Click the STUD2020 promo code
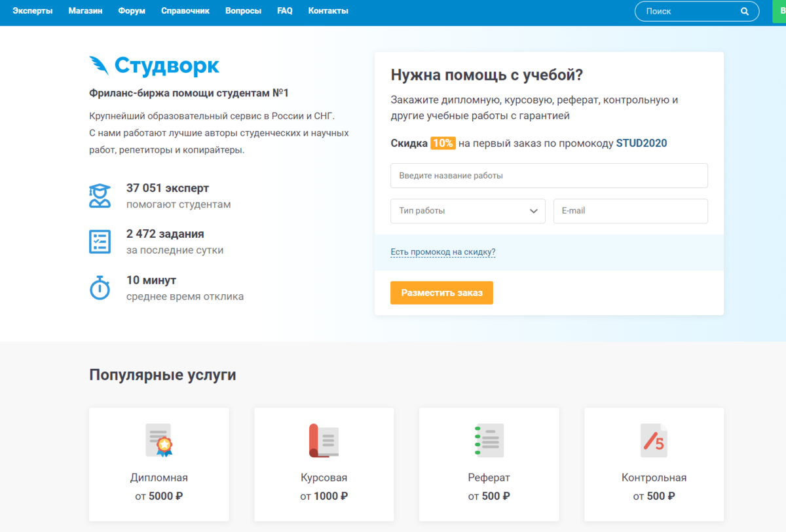Screen dimensions: 786x532 [641, 143]
